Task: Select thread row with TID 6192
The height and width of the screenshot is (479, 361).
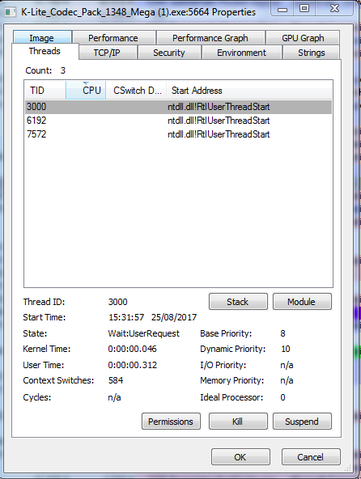Action: coord(178,121)
